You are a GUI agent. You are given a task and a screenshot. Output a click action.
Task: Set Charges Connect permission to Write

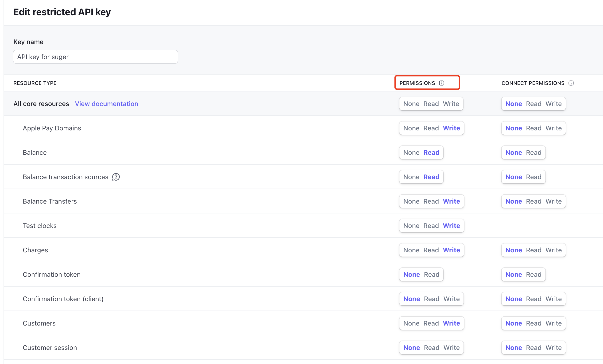(x=553, y=250)
